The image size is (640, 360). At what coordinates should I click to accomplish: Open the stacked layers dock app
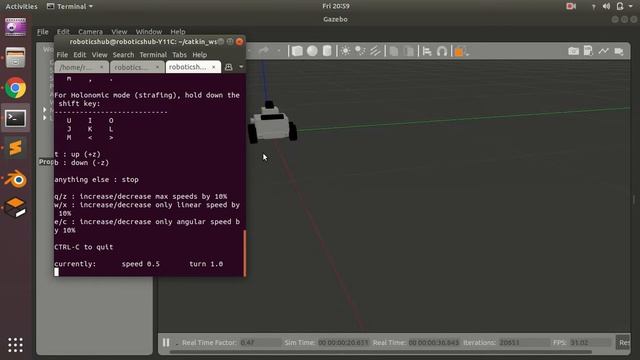tap(16, 208)
